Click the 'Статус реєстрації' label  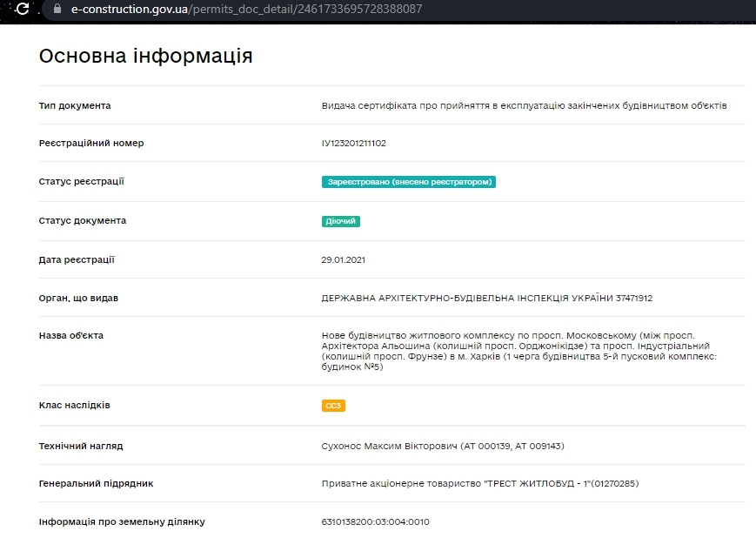[82, 181]
